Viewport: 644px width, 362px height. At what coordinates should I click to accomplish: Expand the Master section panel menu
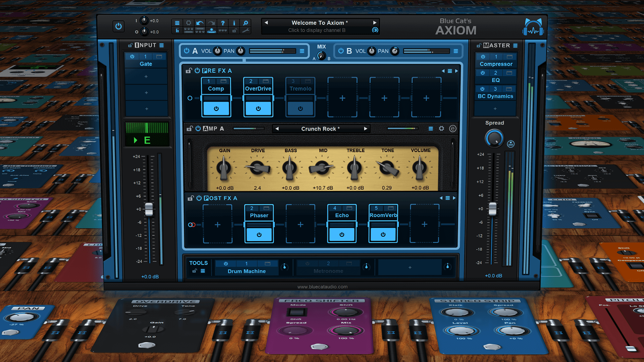[515, 46]
